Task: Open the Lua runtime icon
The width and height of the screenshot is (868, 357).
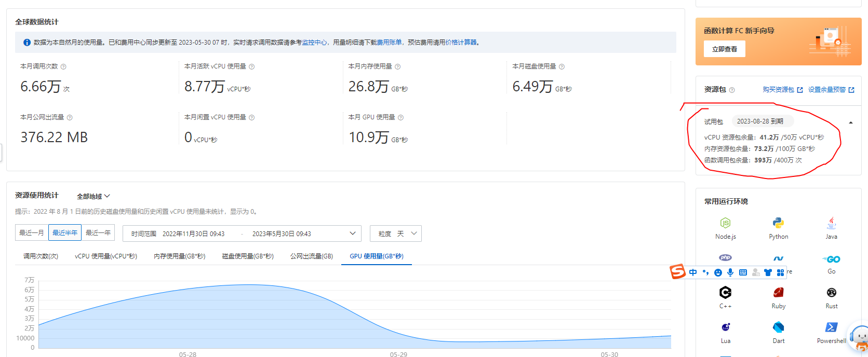Action: click(x=725, y=327)
